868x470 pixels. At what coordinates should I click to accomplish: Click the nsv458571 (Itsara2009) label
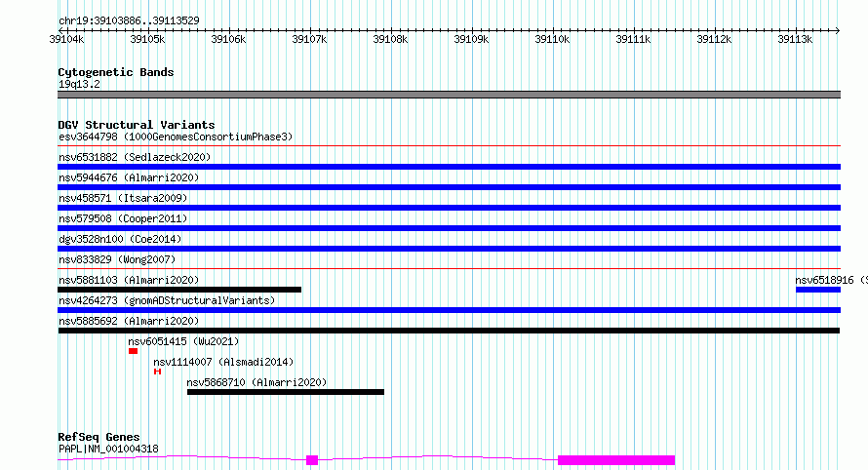(x=123, y=198)
